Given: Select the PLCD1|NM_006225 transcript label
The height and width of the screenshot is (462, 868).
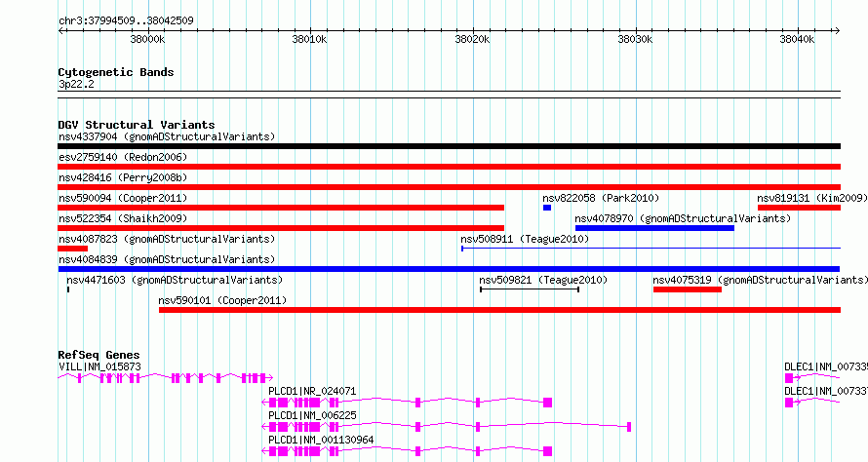Looking at the screenshot, I should coord(312,415).
